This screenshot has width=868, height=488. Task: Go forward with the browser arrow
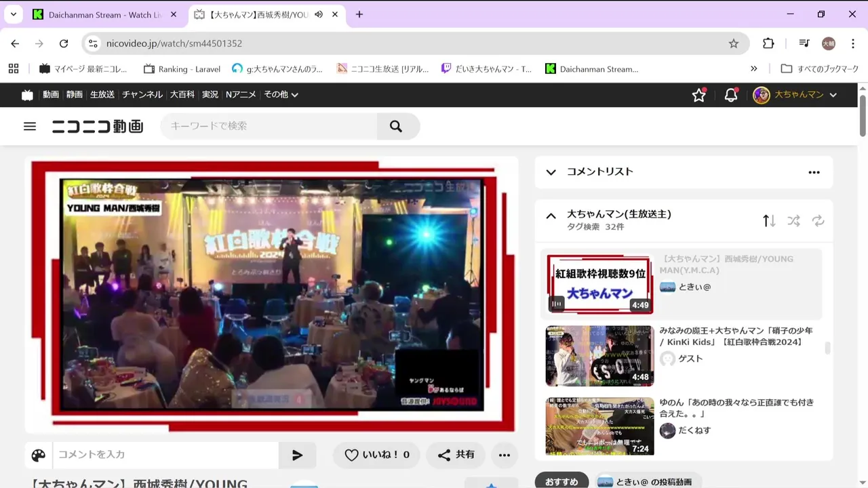[39, 43]
